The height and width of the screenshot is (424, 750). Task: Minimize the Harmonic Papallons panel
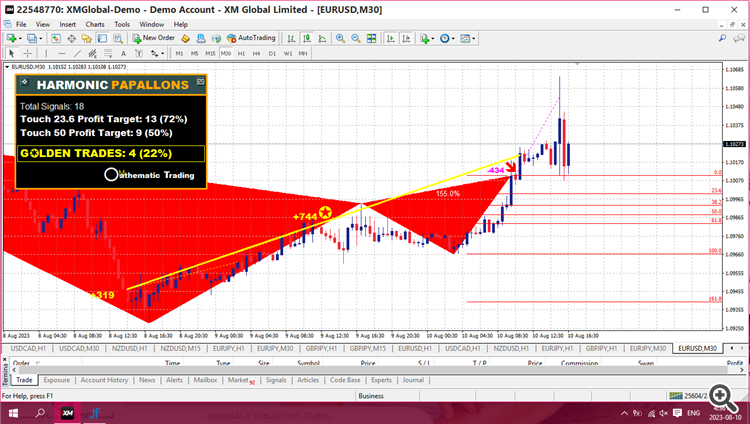pyautogui.click(x=200, y=82)
